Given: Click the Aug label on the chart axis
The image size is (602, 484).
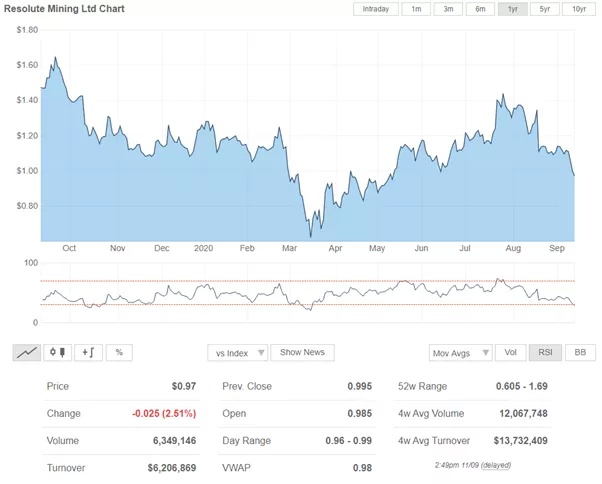Looking at the screenshot, I should pos(513,248).
